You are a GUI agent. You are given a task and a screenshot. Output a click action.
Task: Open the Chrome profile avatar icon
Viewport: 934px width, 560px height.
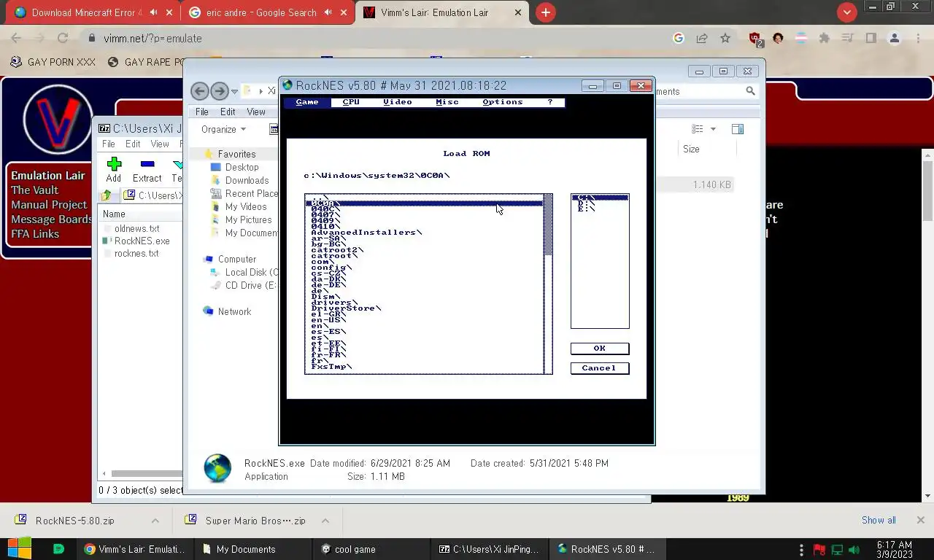point(894,39)
